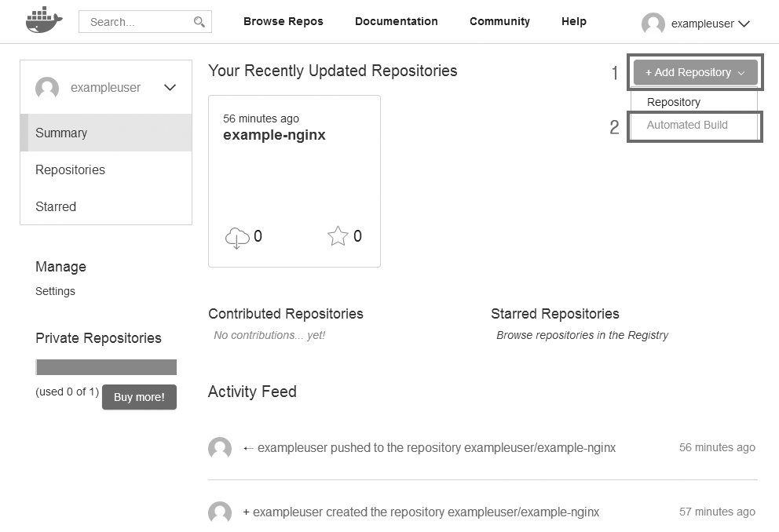This screenshot has width=779, height=532.
Task: Expand the exampleuser account menu in header
Action: coord(744,24)
